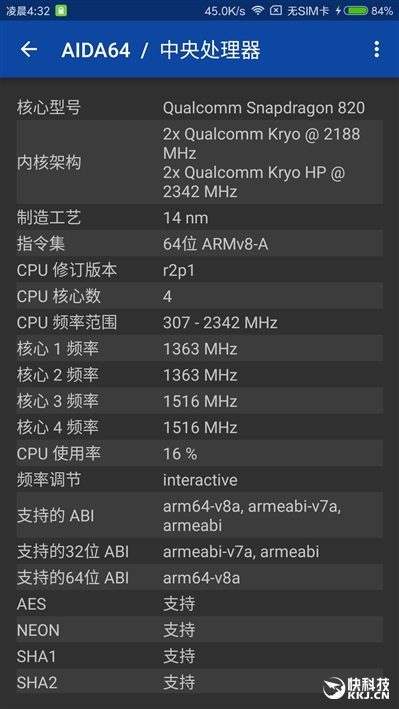Select the 内核架构 Kryo row
The image size is (399, 709).
point(200,162)
